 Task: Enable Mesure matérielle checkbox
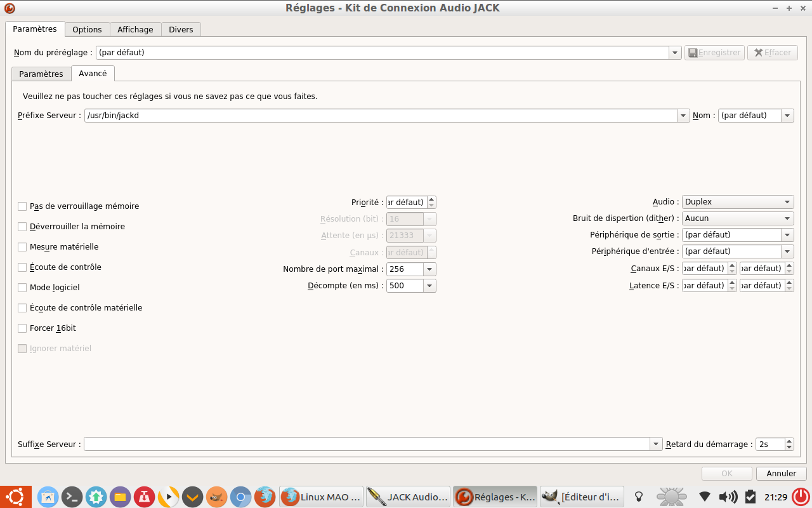22,247
